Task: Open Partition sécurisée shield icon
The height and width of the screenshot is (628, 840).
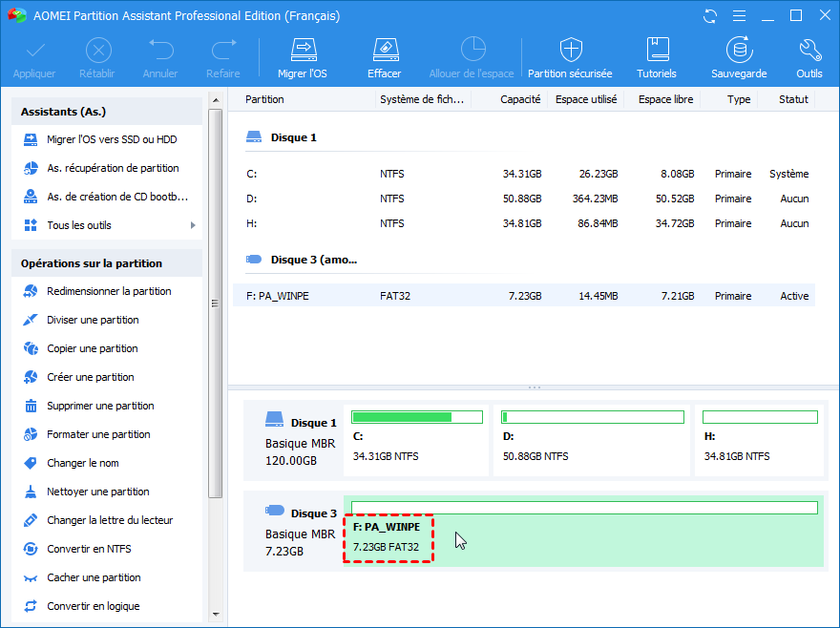Action: [570, 51]
